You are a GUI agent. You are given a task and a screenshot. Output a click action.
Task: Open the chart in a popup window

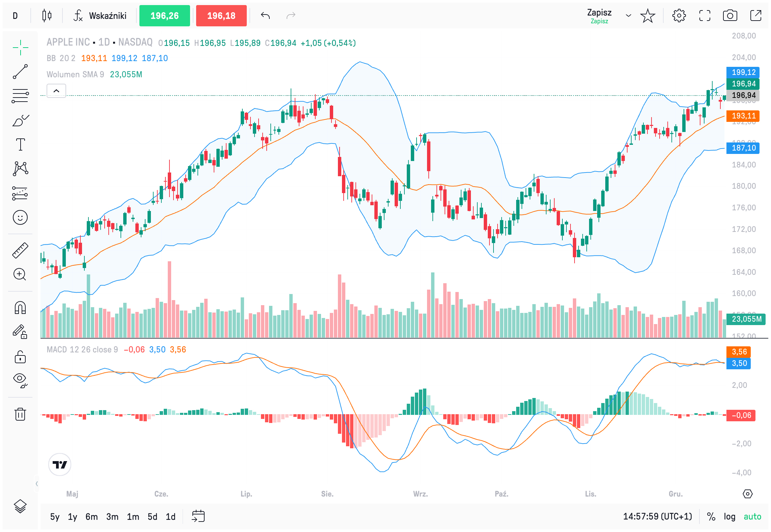point(756,16)
